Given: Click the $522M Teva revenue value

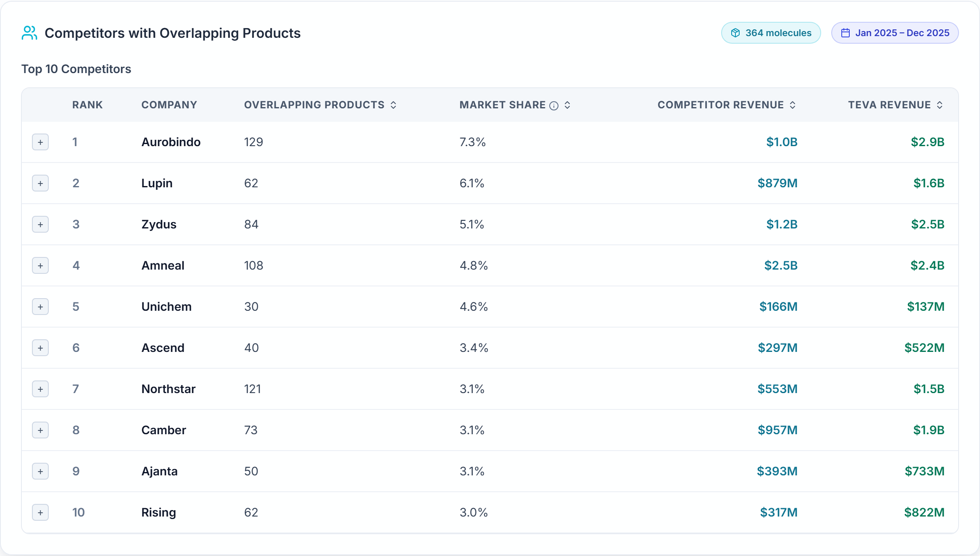Looking at the screenshot, I should (925, 348).
